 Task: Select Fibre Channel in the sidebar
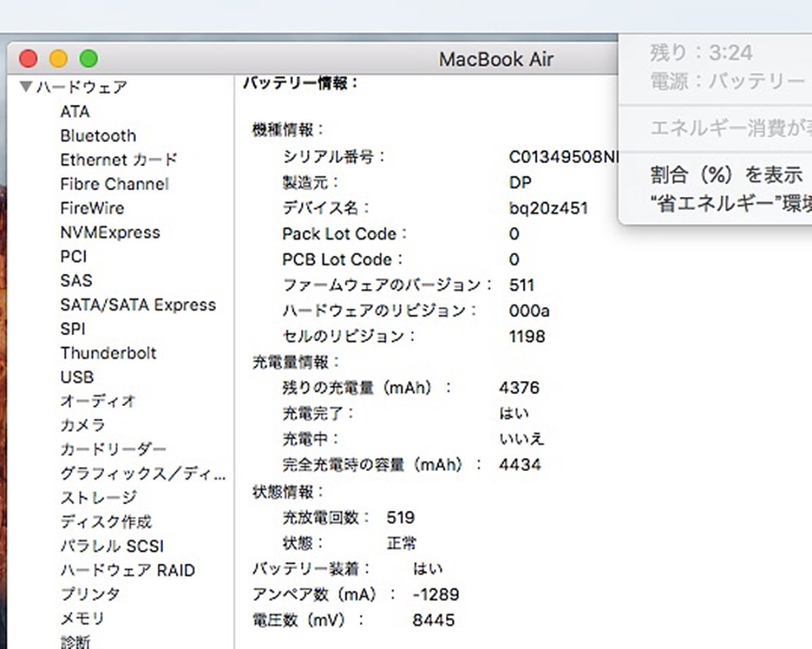tap(114, 184)
